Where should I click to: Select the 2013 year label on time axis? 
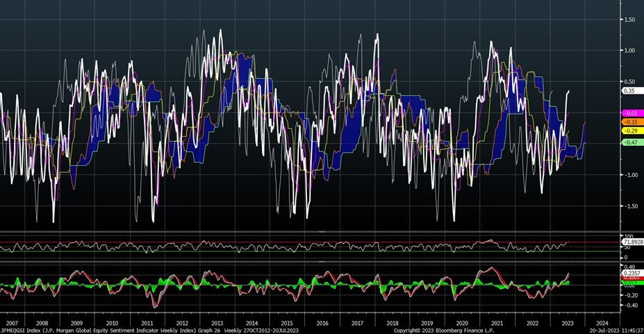click(x=217, y=324)
